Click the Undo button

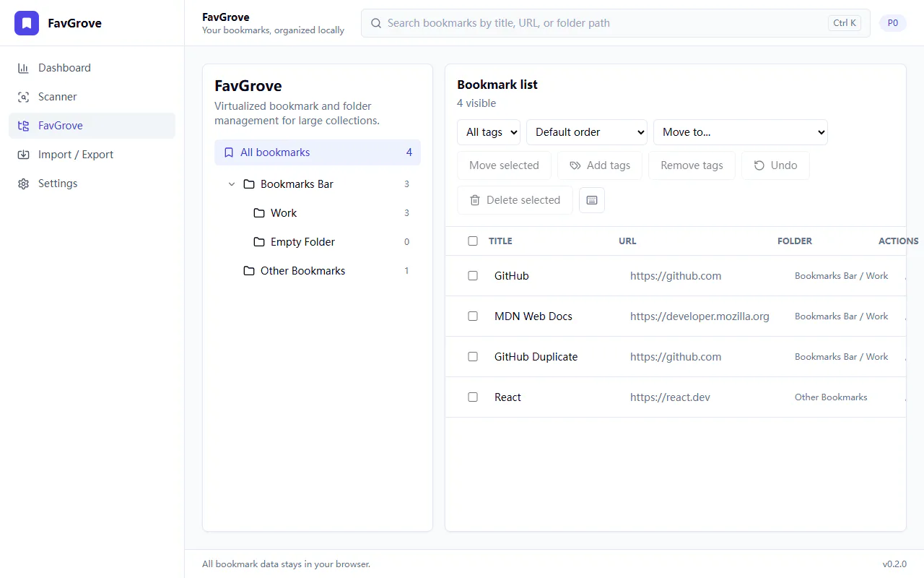(x=775, y=165)
